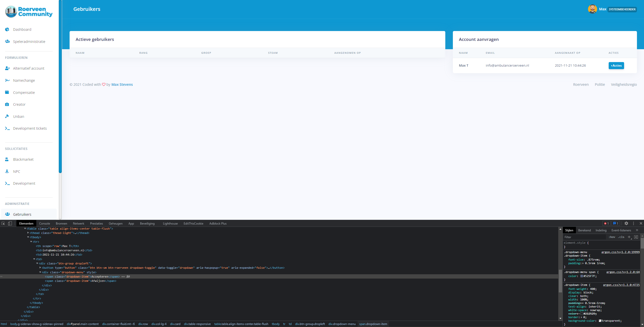Open DevTools settings gear
This screenshot has height=327, width=644.
626,223
